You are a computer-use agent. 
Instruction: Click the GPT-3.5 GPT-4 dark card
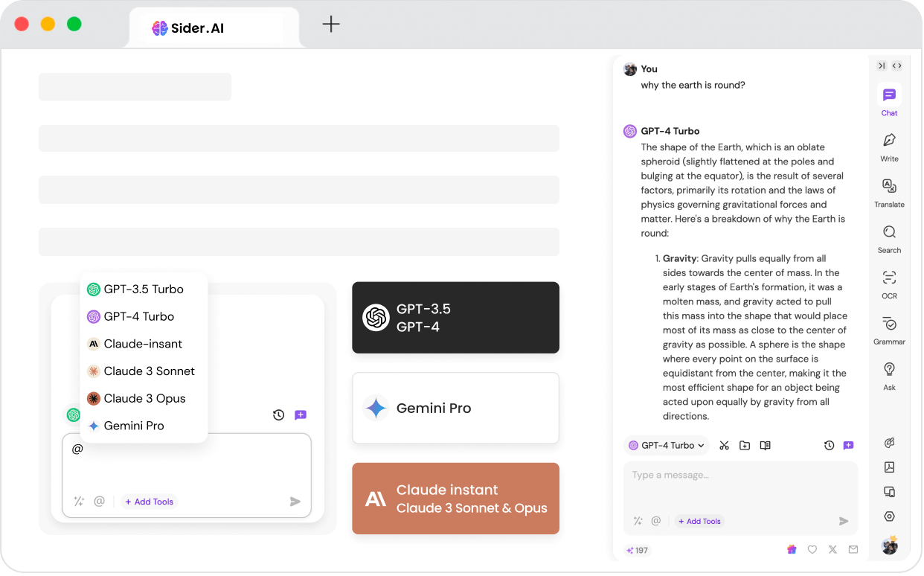(x=455, y=318)
